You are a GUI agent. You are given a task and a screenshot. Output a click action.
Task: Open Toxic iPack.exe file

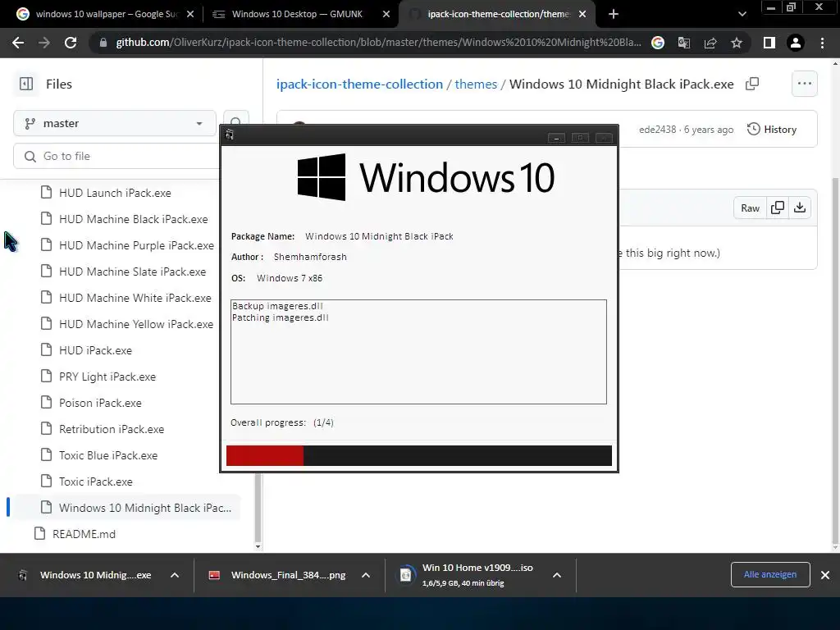click(x=95, y=482)
